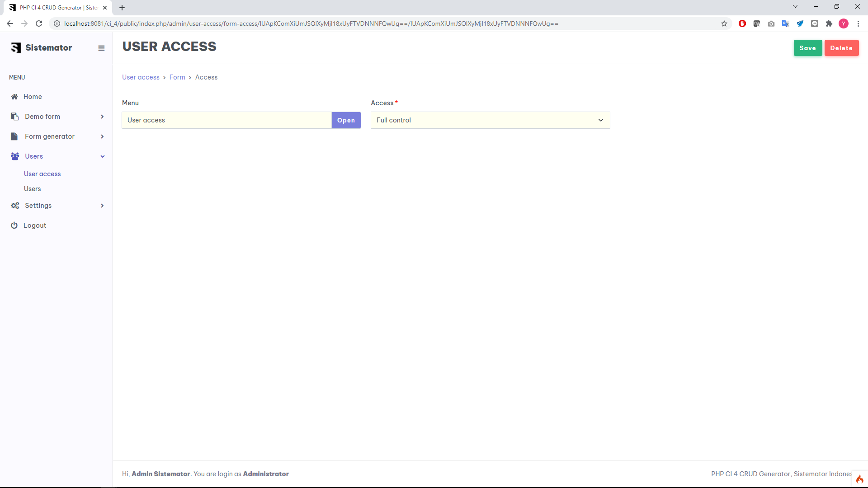Click the Users group icon
Image resolution: width=868 pixels, height=488 pixels.
tap(15, 156)
